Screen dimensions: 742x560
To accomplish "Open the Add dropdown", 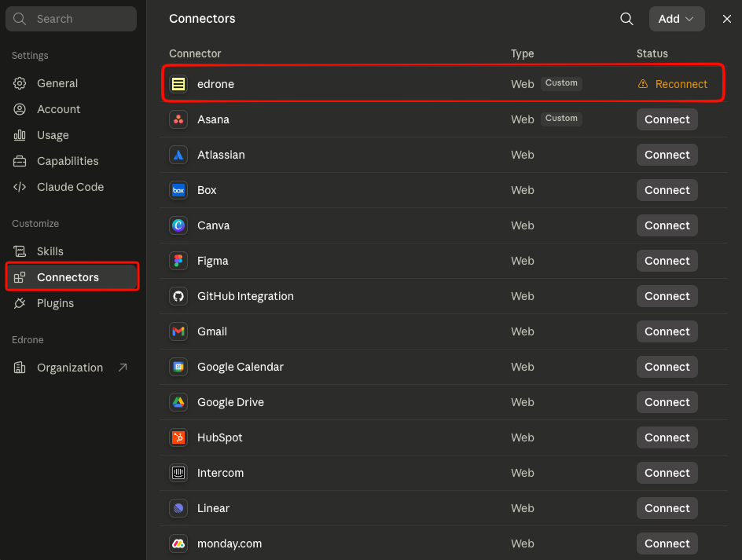I will pos(677,19).
